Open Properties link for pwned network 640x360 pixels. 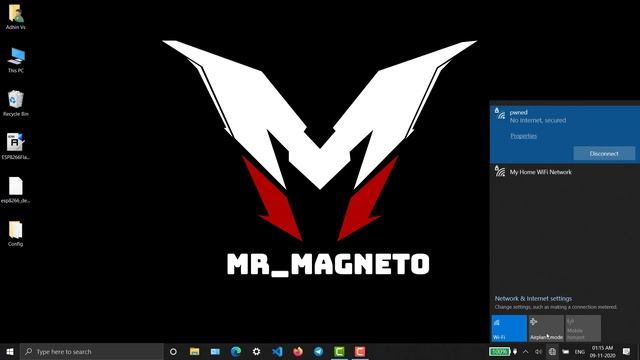[523, 136]
